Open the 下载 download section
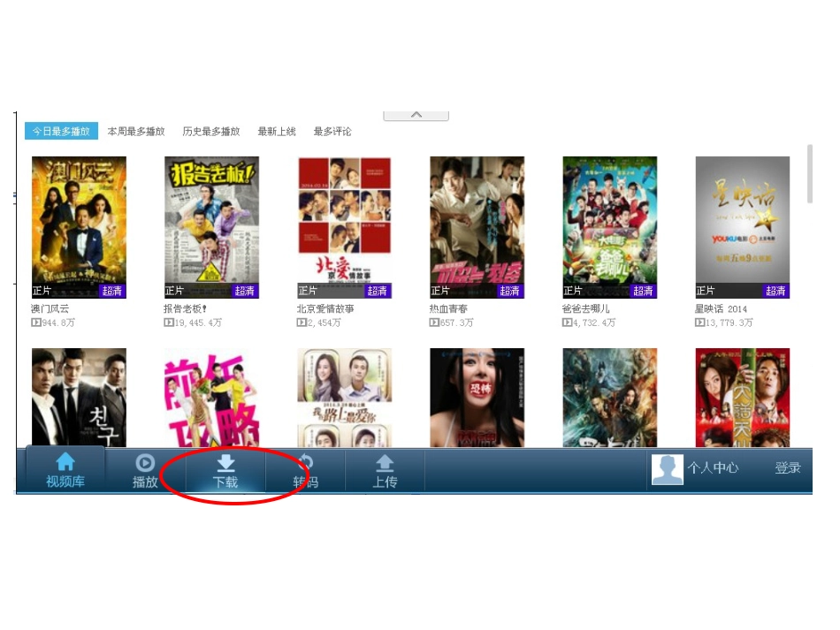Viewport: 840px width, 630px height. (x=225, y=470)
